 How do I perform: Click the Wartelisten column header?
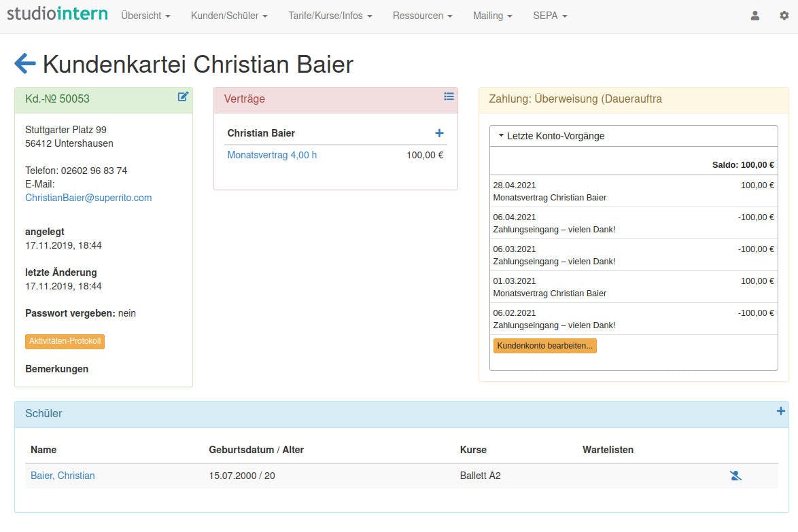608,450
